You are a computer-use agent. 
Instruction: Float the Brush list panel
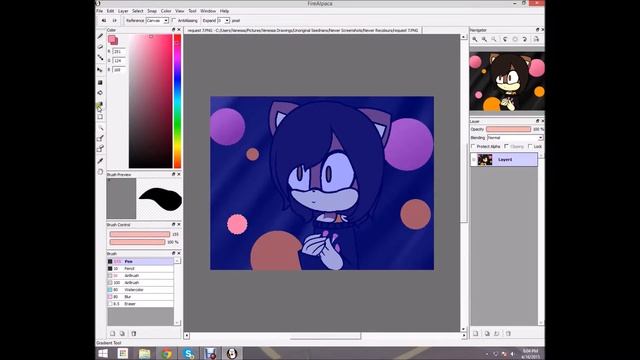tap(173, 253)
